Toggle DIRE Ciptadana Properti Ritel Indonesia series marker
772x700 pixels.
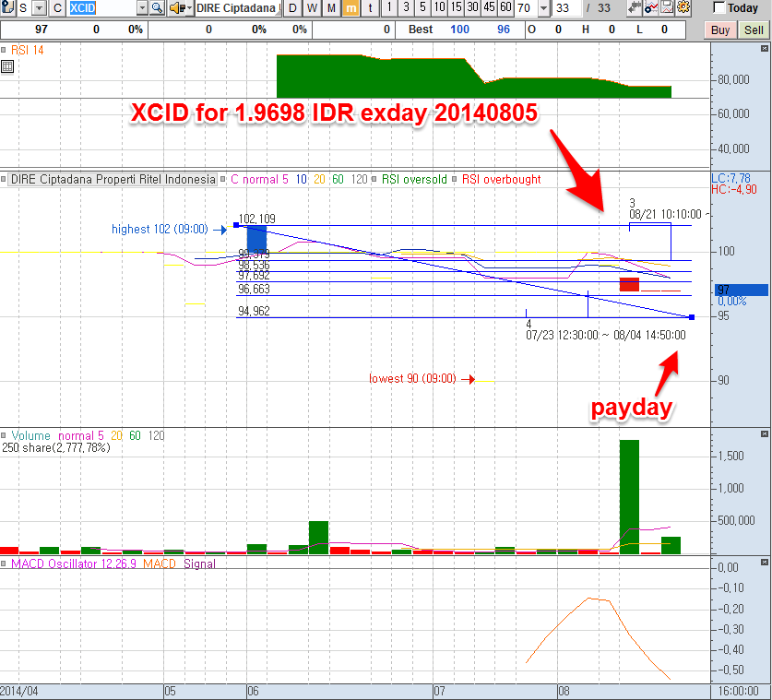coord(4,179)
